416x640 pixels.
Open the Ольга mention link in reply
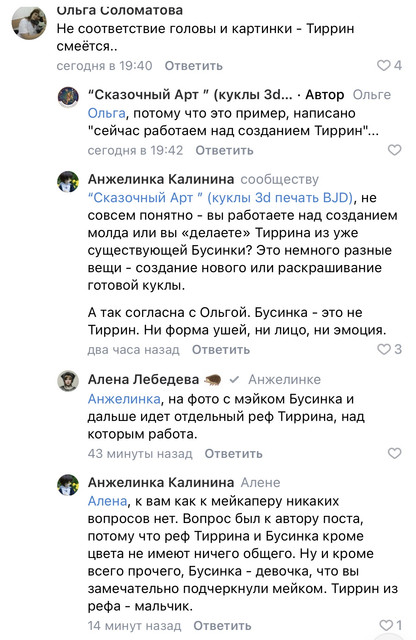[x=107, y=113]
